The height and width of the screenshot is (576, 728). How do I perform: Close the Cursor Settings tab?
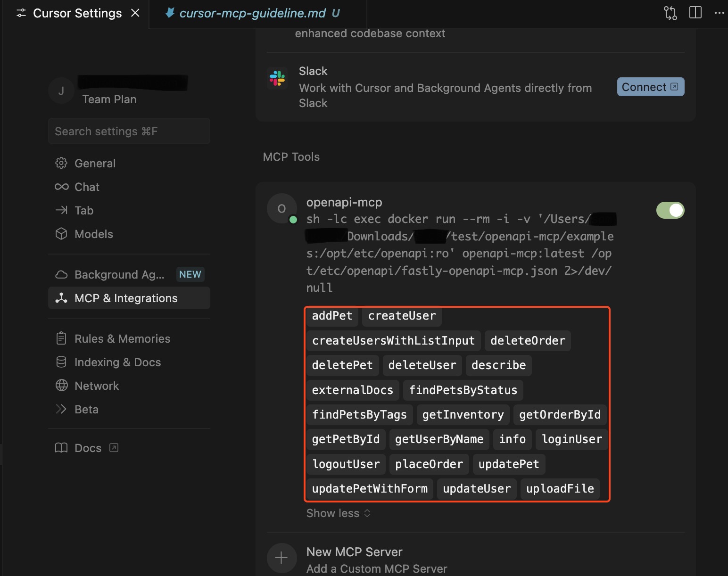135,13
